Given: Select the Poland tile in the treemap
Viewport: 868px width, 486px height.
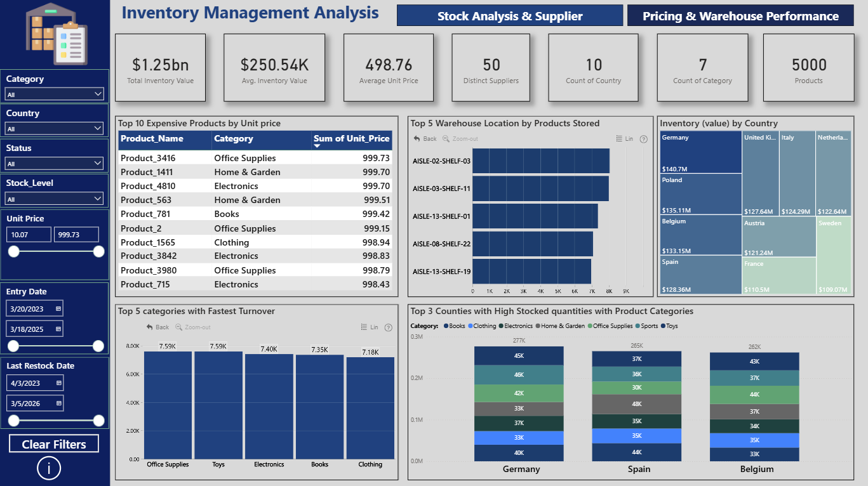Looking at the screenshot, I should (x=701, y=194).
